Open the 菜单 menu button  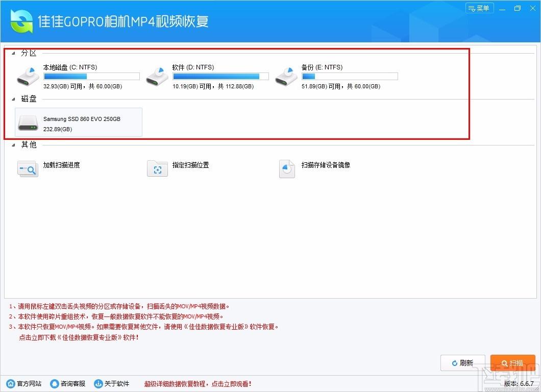tap(479, 8)
